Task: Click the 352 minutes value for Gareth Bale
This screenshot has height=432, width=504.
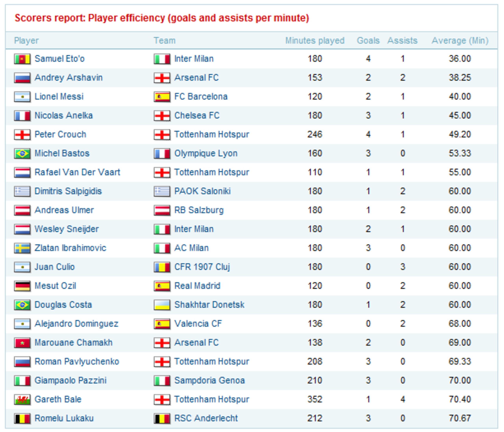Action: 315,399
